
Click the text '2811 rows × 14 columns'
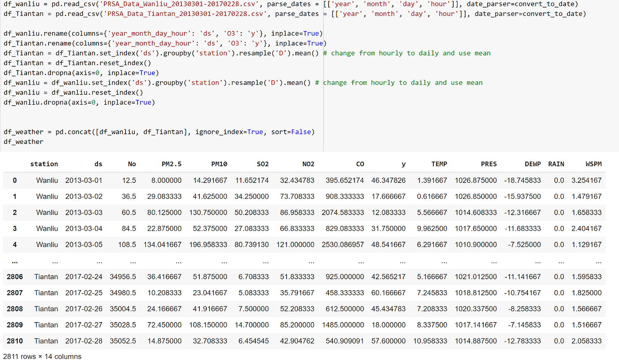pos(42,356)
